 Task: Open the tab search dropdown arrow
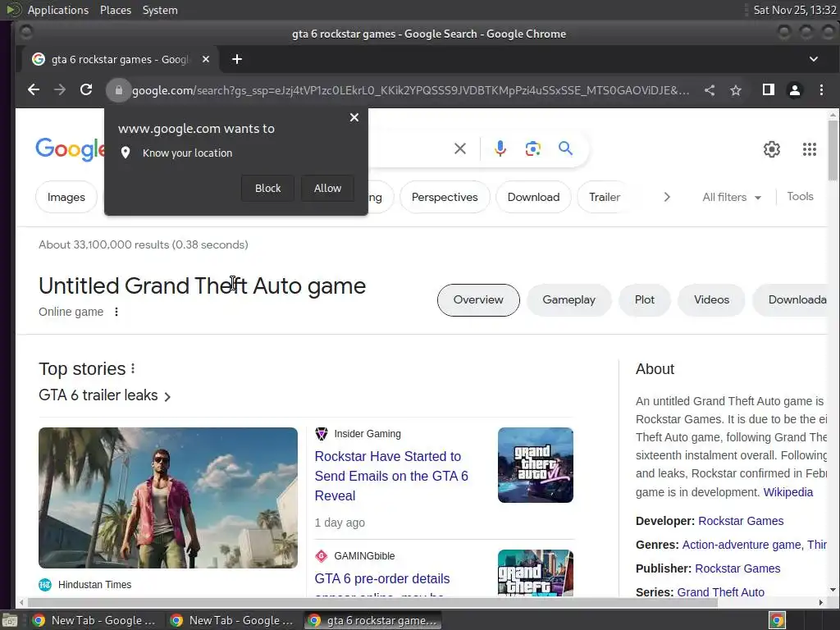[x=813, y=59]
